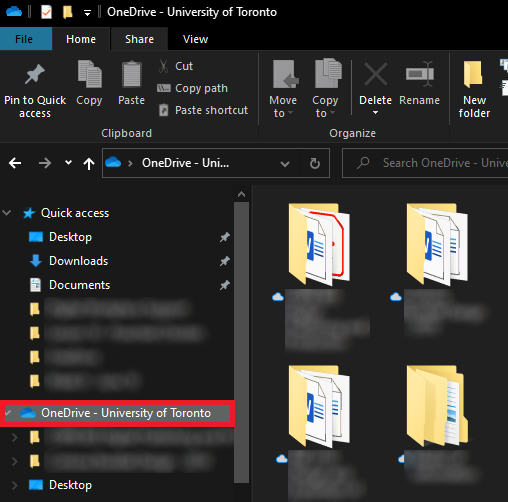
Task: Click sidebar scrollbar up arrow
Action: pyautogui.click(x=241, y=194)
